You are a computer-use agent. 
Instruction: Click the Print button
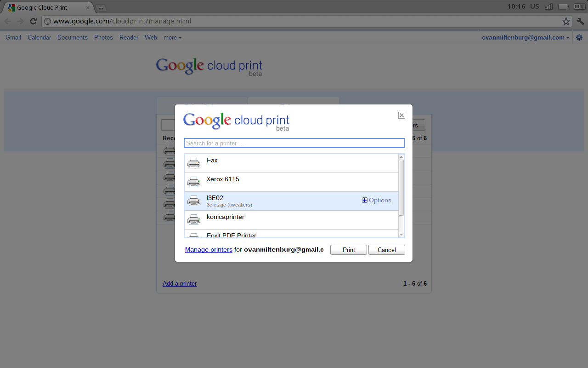(349, 250)
